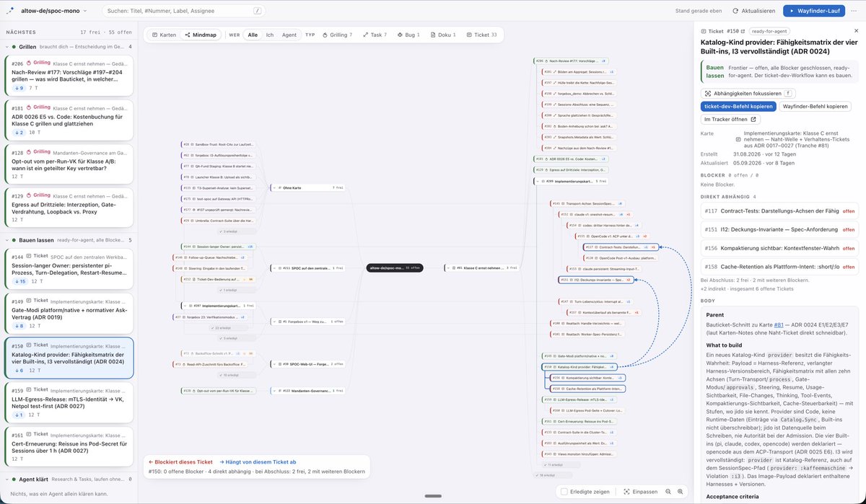The width and height of the screenshot is (866, 504).
Task: Select the #151 I12: Deckungs-Invariante mindmap node
Action: [596, 280]
